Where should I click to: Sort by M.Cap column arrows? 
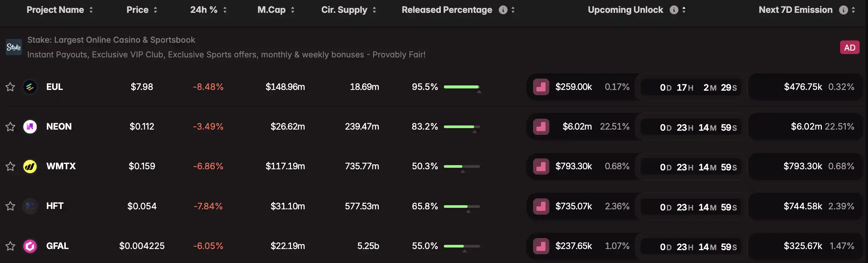pyautogui.click(x=293, y=10)
